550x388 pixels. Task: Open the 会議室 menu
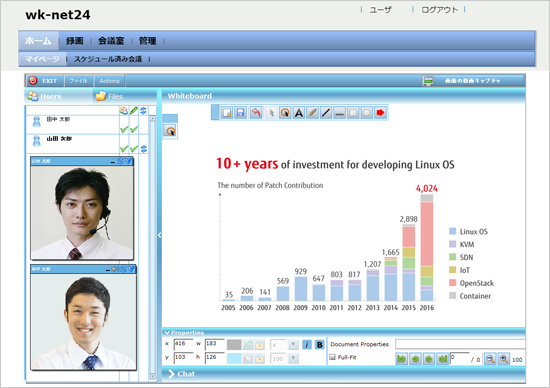pos(111,41)
